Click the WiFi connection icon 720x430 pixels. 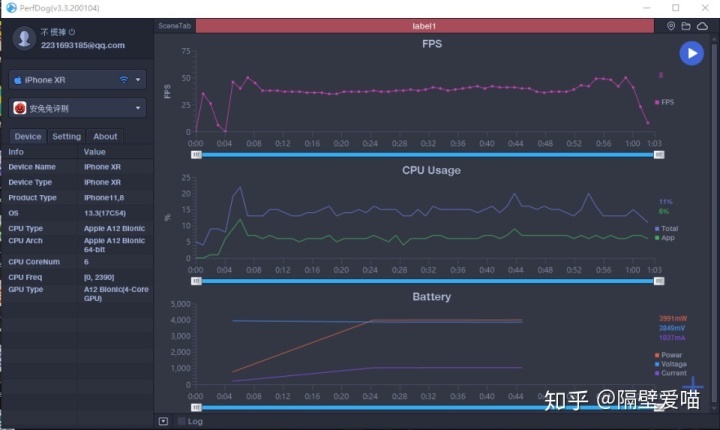point(124,80)
